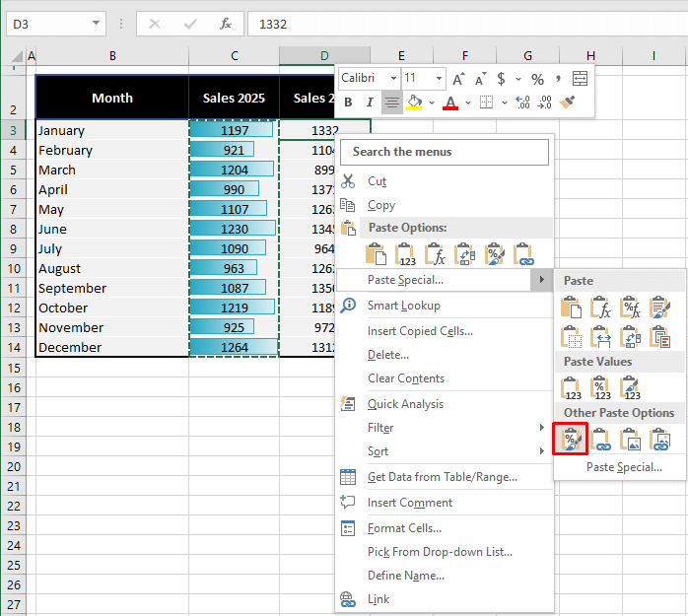Click the Format Painter brush in mini toolbar
Image resolution: width=688 pixels, height=616 pixels.
[568, 102]
